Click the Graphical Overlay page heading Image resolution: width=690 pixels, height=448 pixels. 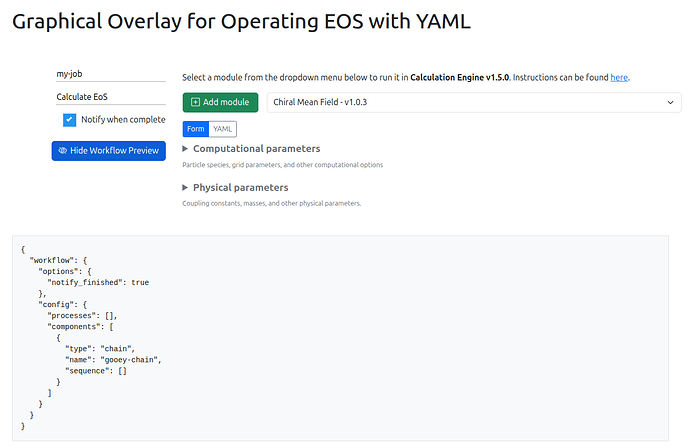click(x=241, y=22)
